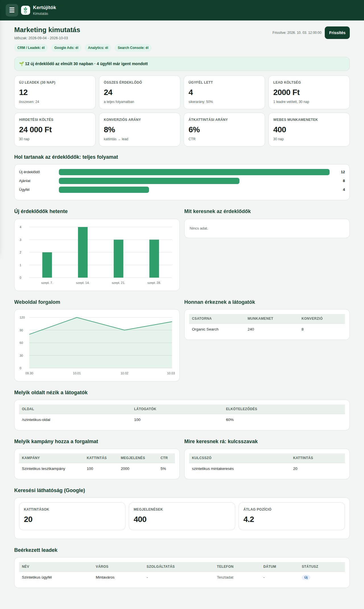This screenshot has width=364, height=609.
Task: Select the Szintetikus tesztkampány row
Action: pos(97,469)
